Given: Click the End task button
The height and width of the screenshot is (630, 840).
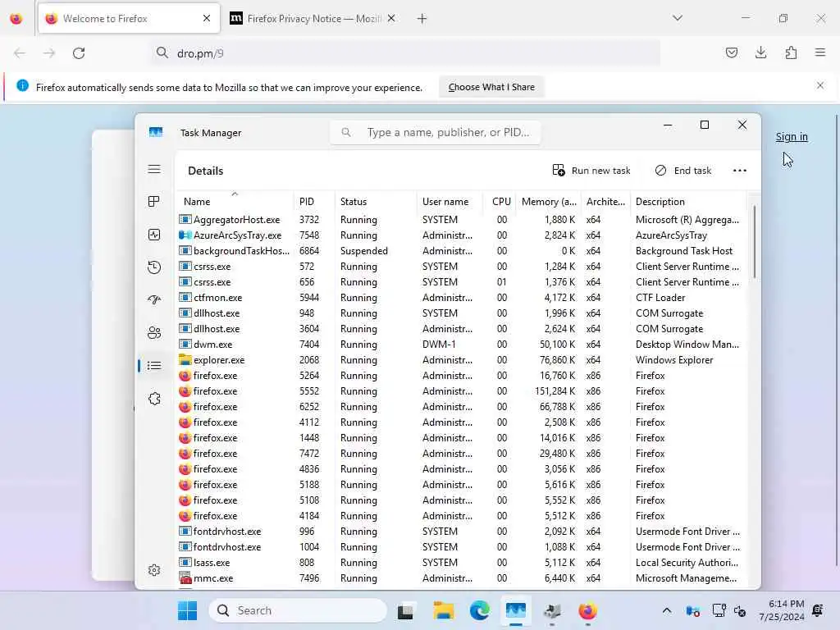Looking at the screenshot, I should click(683, 171).
